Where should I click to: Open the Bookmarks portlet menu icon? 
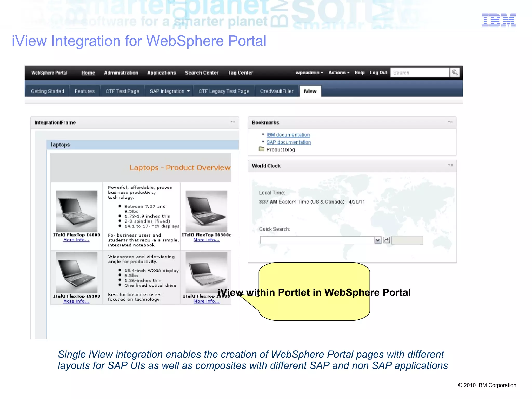click(450, 122)
